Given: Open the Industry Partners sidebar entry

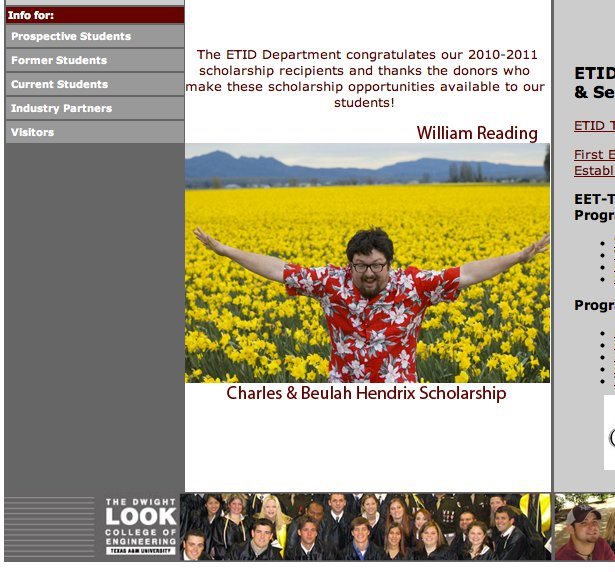Looking at the screenshot, I should 95,108.
